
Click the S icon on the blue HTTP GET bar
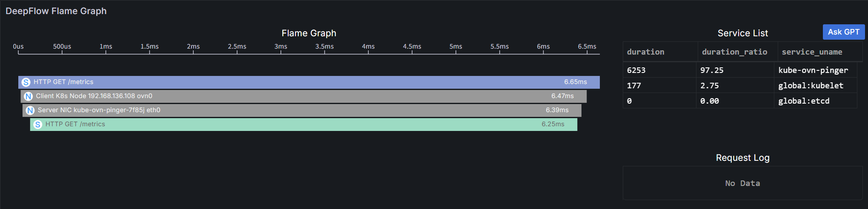click(x=26, y=82)
